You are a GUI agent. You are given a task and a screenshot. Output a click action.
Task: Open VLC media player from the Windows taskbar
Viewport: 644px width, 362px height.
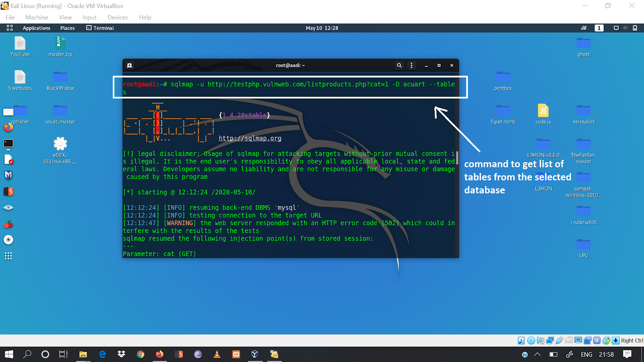pos(217,354)
